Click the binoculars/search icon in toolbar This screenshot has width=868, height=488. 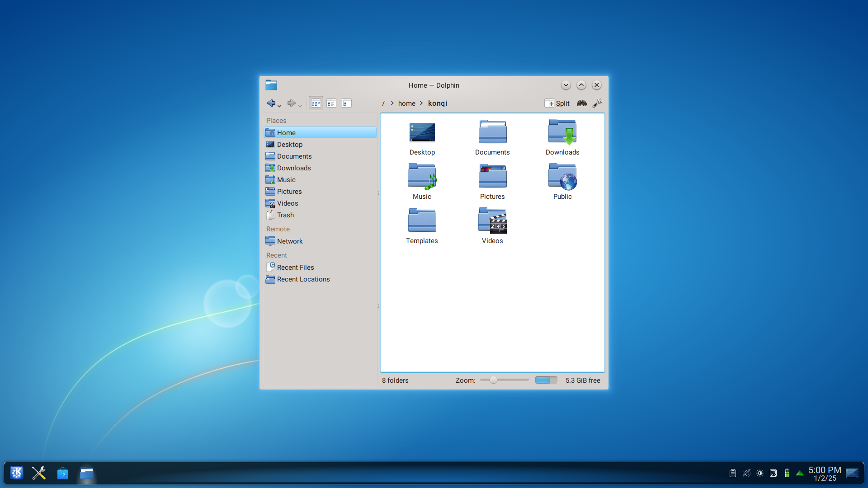coord(581,103)
